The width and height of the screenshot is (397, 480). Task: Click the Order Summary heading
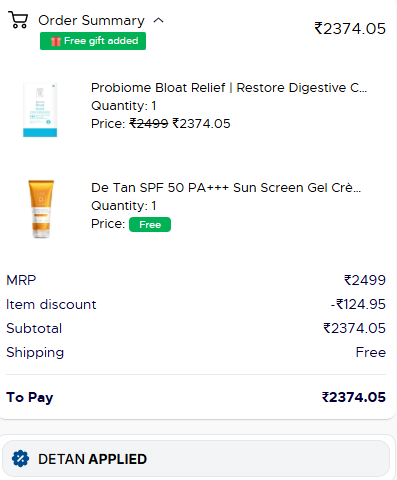[91, 20]
